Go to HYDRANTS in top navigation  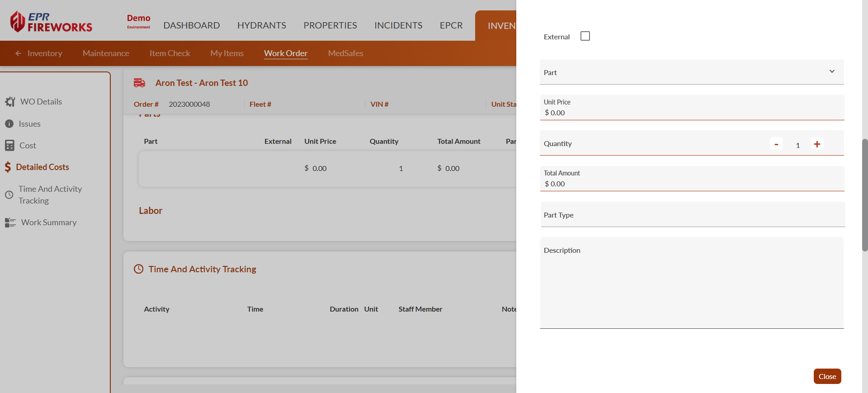262,25
